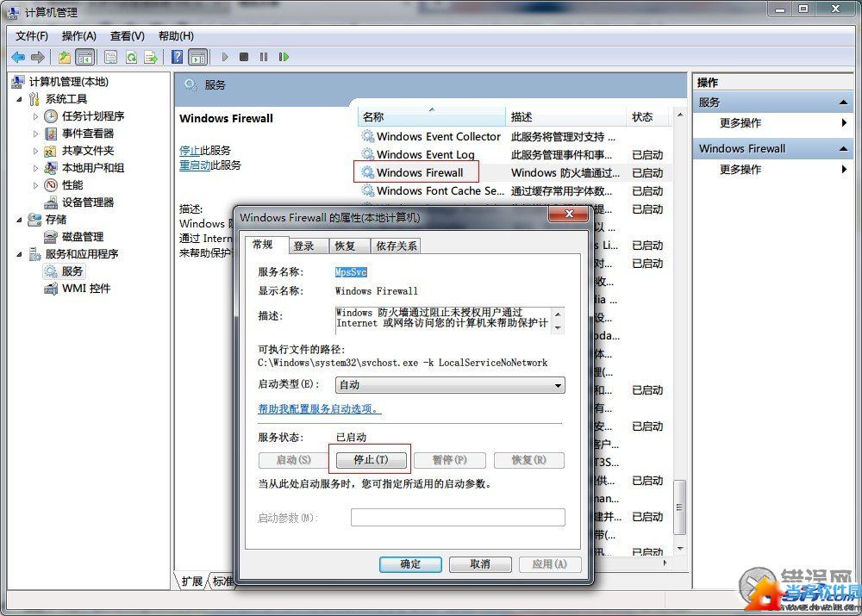Screen dimensions: 862x616
Task: Click the Back arrow in toolbar
Action: point(18,57)
